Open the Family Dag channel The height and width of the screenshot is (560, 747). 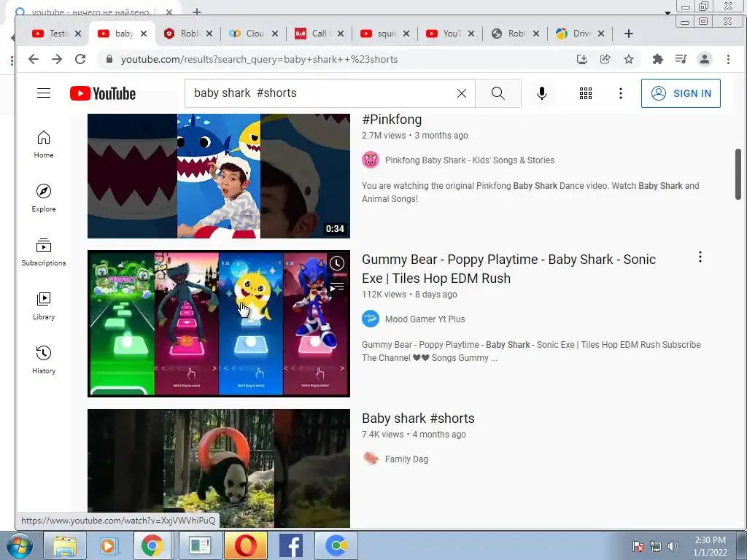tap(406, 459)
